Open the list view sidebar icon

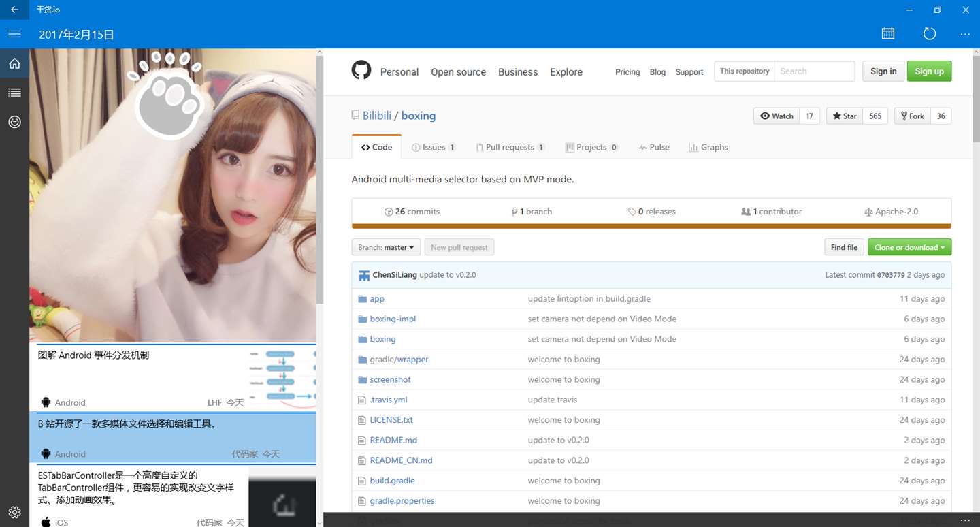[x=14, y=93]
